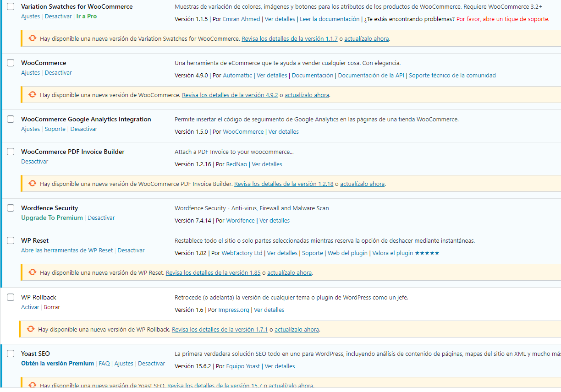Tick the Variation Swatches for WooCommerce checkbox
Screen dimensions: 561x392
[x=11, y=7]
